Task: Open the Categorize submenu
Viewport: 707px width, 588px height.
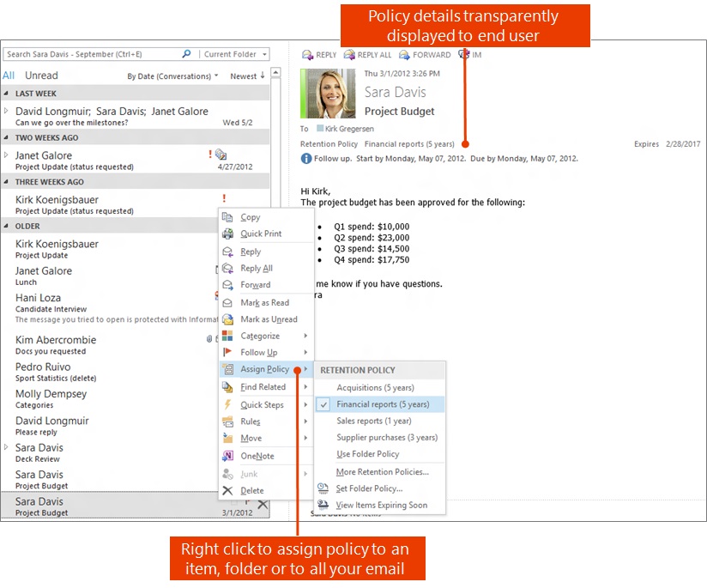Action: click(x=260, y=336)
